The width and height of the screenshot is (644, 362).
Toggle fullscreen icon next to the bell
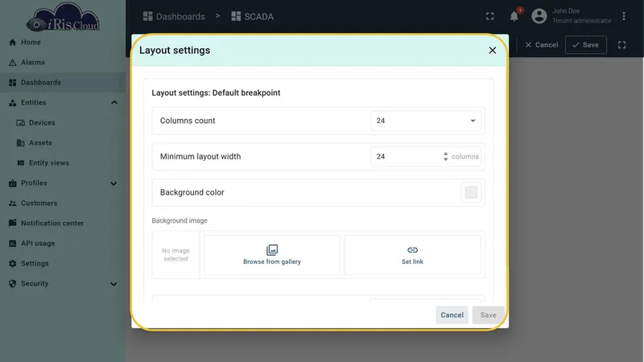(490, 16)
